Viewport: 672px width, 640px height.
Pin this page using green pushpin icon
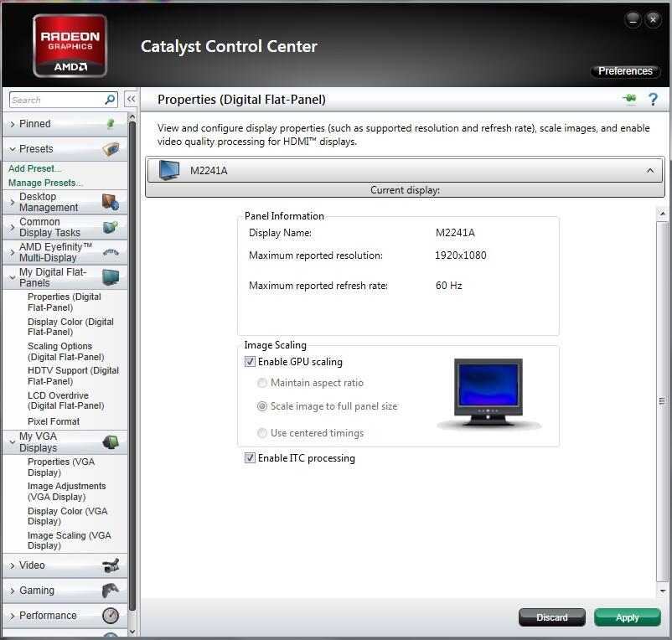coord(629,99)
